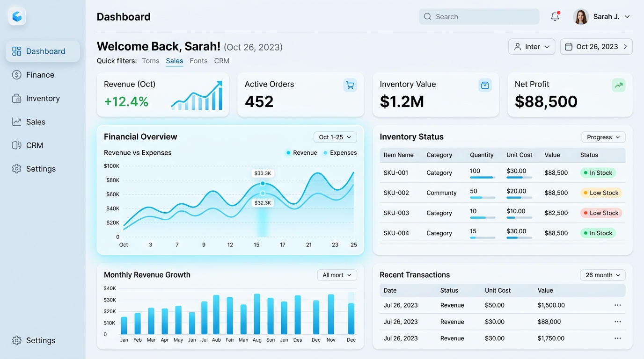Toggle the Expenses legend series
644x359 pixels.
(x=340, y=153)
